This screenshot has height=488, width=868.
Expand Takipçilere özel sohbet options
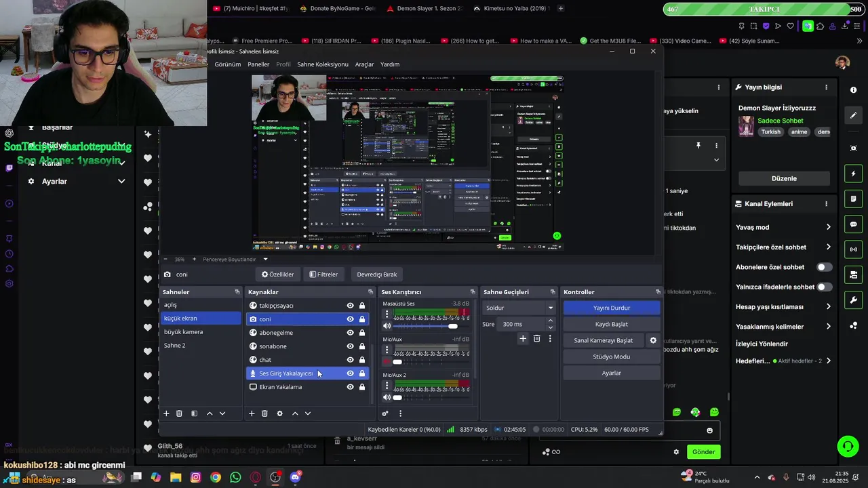[x=828, y=247]
